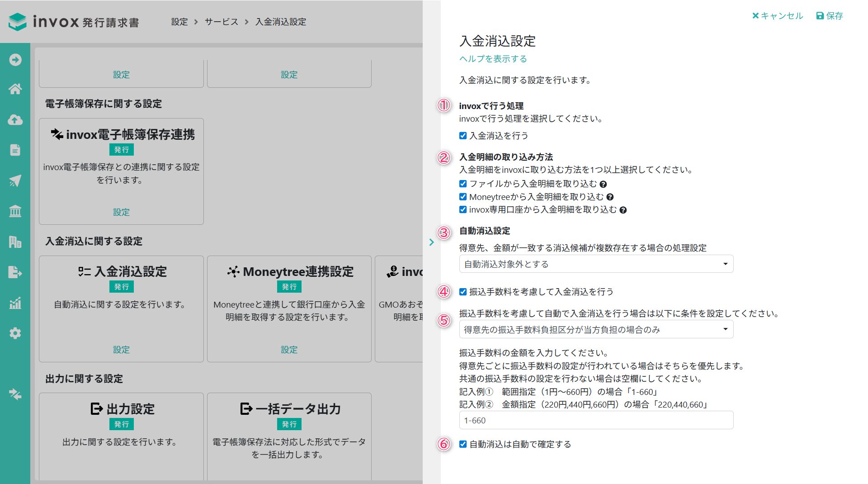Toggle ファイルから入金明細を取り込む checkbox
Screen dimensions: 868x484
pos(463,184)
